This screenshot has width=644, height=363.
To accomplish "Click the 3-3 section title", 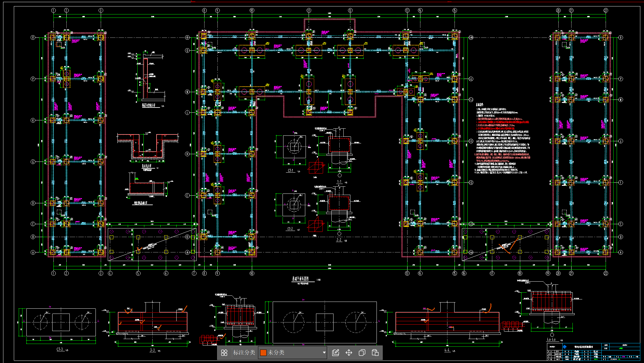I will pos(152,350).
